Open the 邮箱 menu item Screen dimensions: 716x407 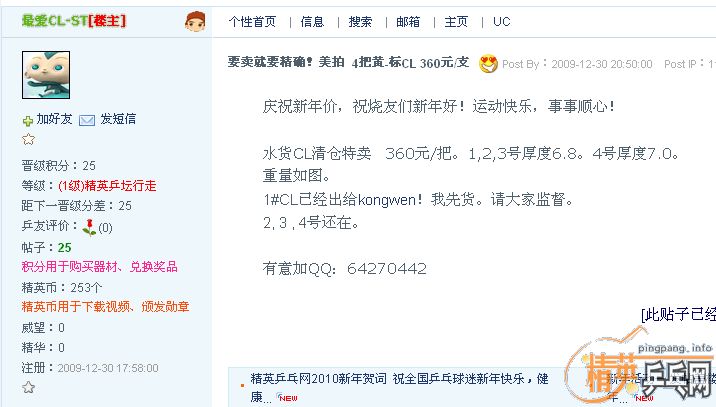tap(408, 21)
